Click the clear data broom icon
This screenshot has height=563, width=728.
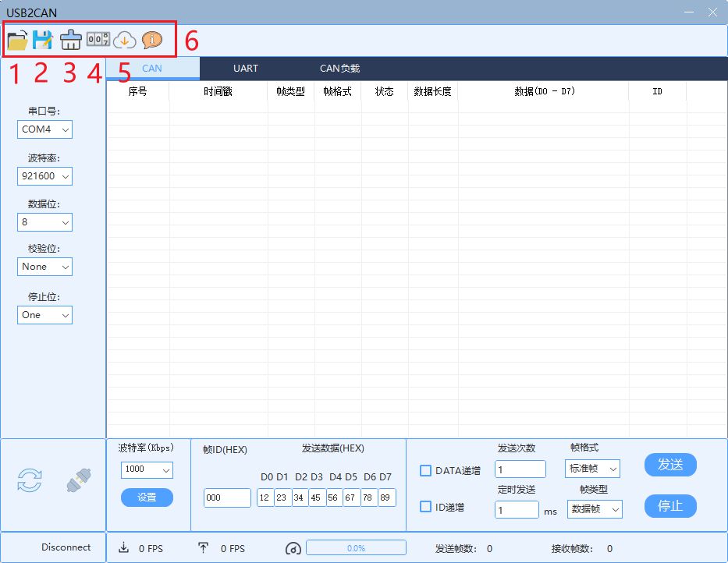(x=70, y=41)
